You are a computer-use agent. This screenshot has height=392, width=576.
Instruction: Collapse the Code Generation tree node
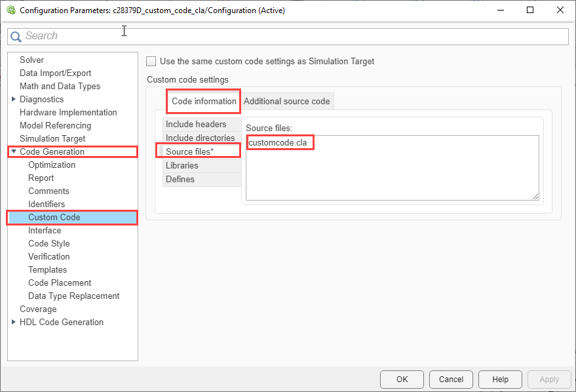pos(14,151)
